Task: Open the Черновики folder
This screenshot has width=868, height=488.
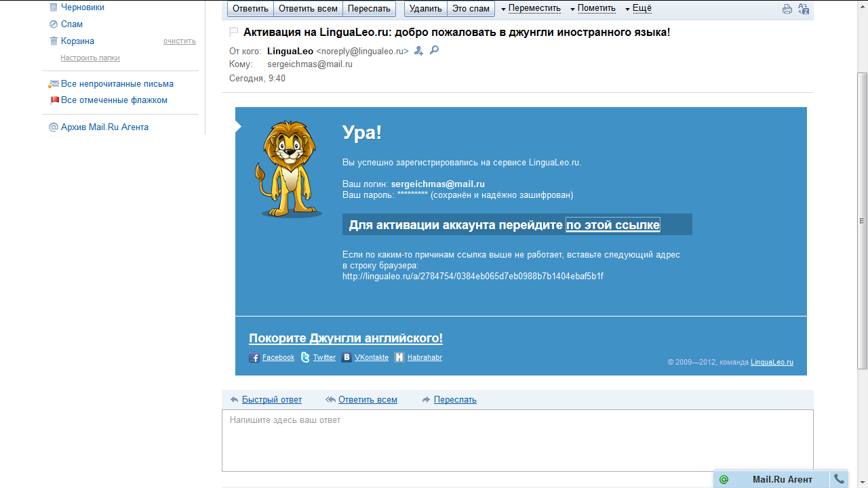Action: point(83,7)
